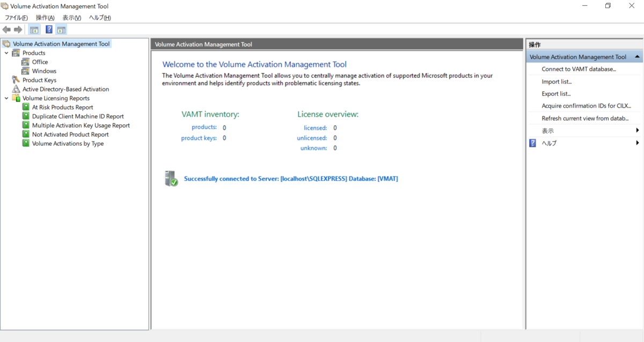Select Active Directory-Based Activation tree item

65,90
